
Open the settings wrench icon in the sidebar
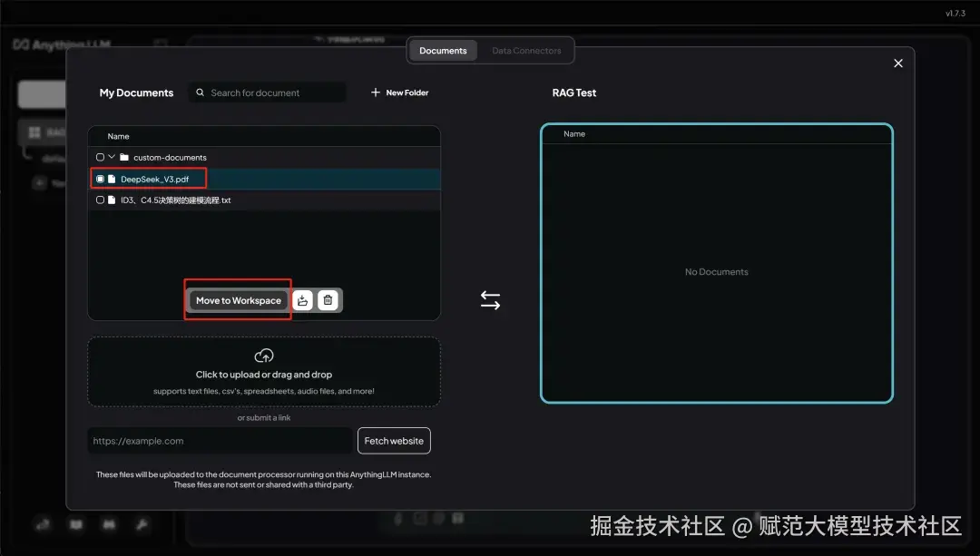142,525
